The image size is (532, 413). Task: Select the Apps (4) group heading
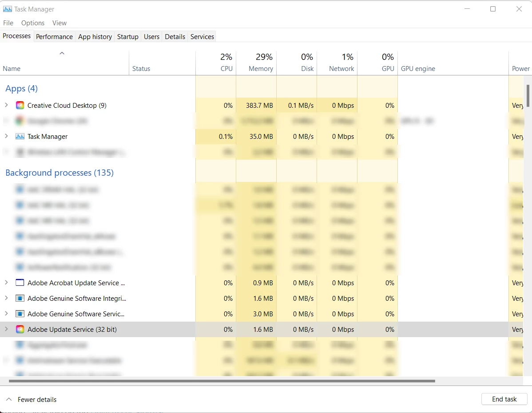pyautogui.click(x=21, y=88)
